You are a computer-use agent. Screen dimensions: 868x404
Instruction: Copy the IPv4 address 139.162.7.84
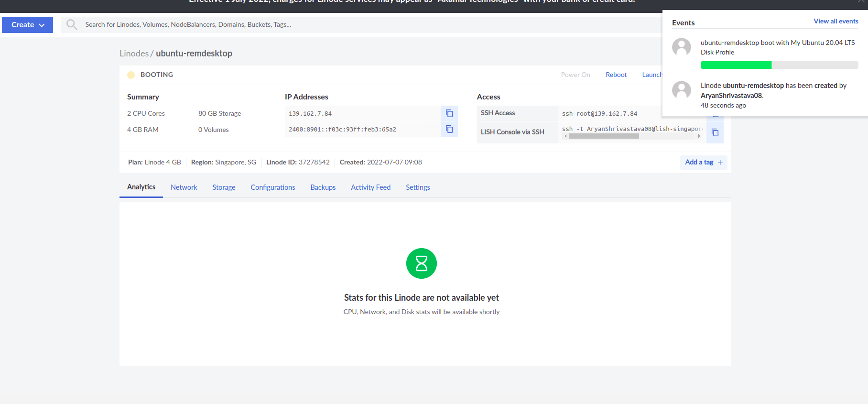(x=449, y=113)
